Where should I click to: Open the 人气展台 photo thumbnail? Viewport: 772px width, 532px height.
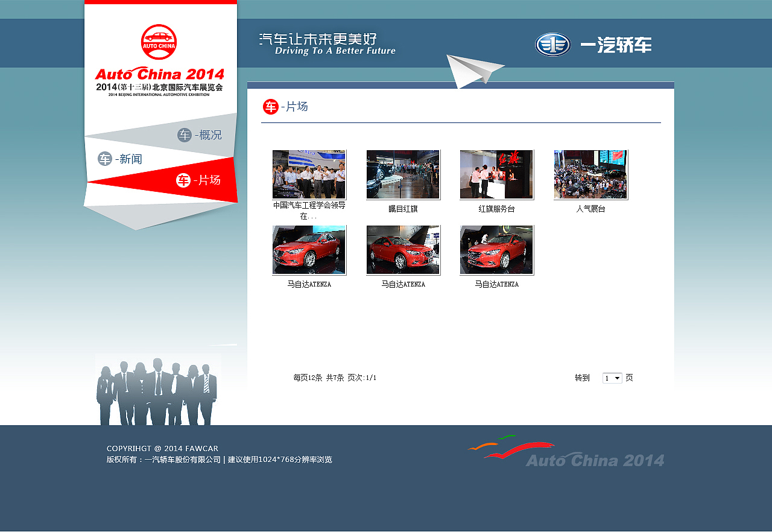pos(591,175)
